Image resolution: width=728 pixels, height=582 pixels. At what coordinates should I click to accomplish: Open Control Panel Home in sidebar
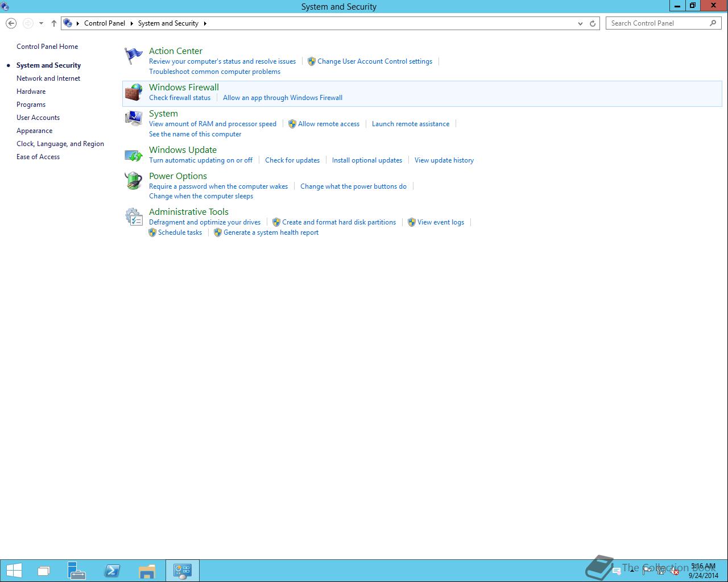[47, 47]
